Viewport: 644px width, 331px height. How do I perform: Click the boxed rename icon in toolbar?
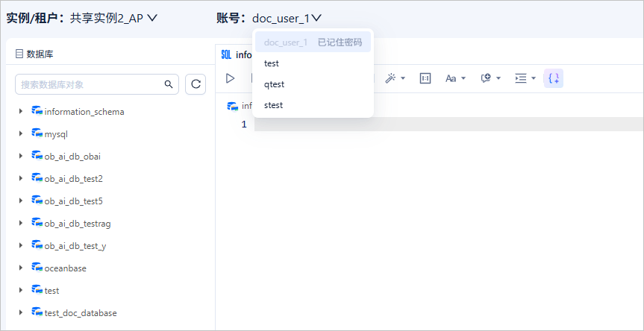point(425,78)
